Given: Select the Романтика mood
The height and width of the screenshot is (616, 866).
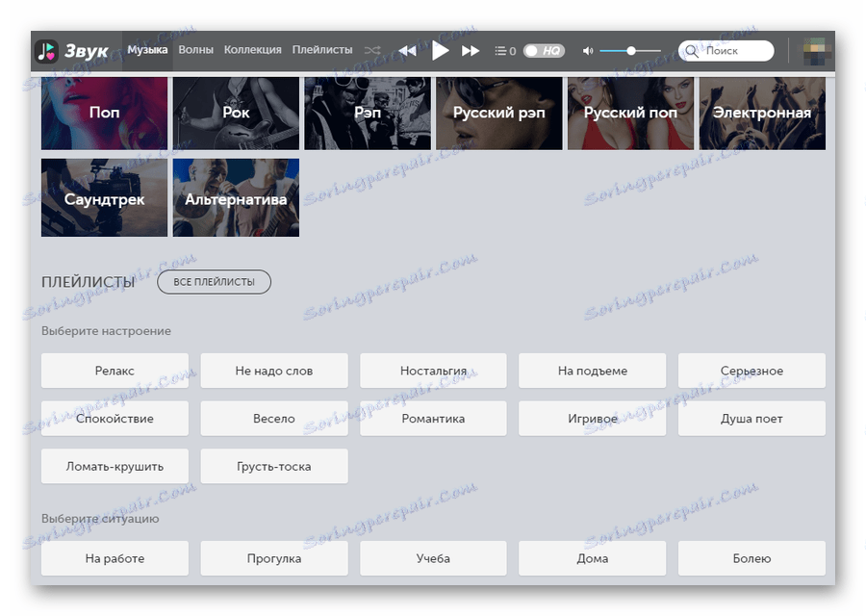Looking at the screenshot, I should [x=433, y=419].
